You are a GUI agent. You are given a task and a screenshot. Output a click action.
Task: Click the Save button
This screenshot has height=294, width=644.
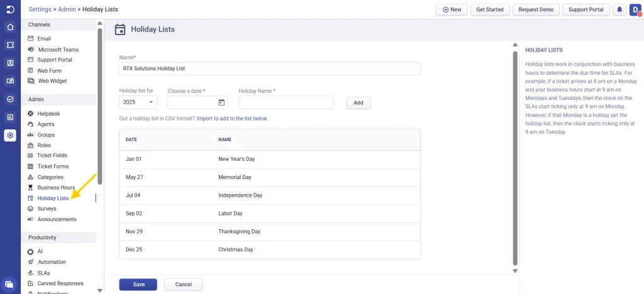point(138,285)
